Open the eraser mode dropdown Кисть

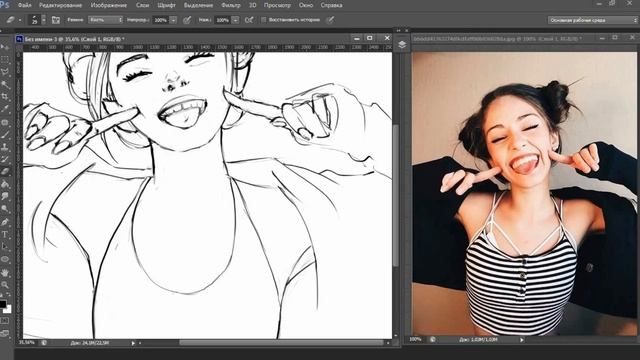(x=106, y=20)
